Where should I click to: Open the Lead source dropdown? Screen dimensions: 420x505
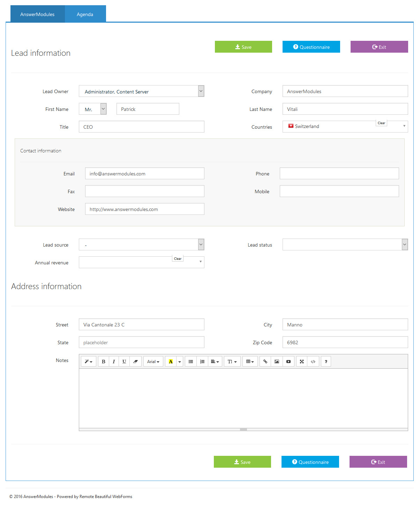pyautogui.click(x=142, y=245)
